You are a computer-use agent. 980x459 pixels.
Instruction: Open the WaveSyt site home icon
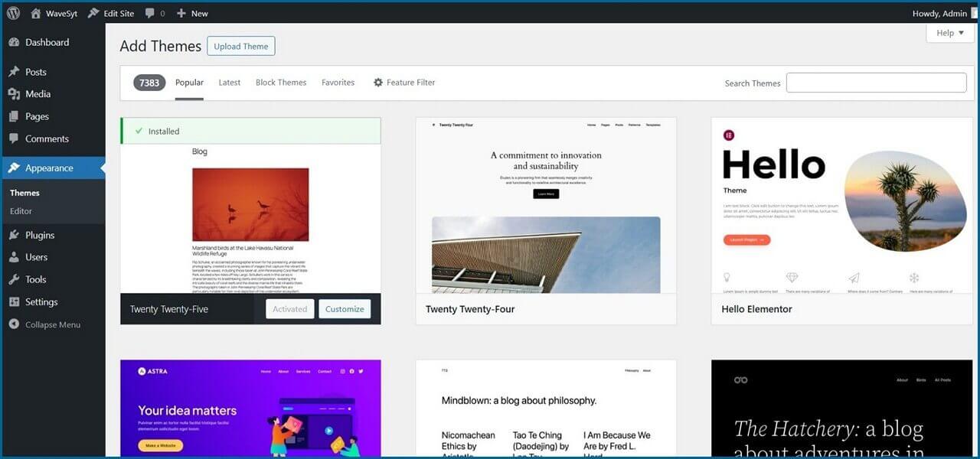[35, 13]
